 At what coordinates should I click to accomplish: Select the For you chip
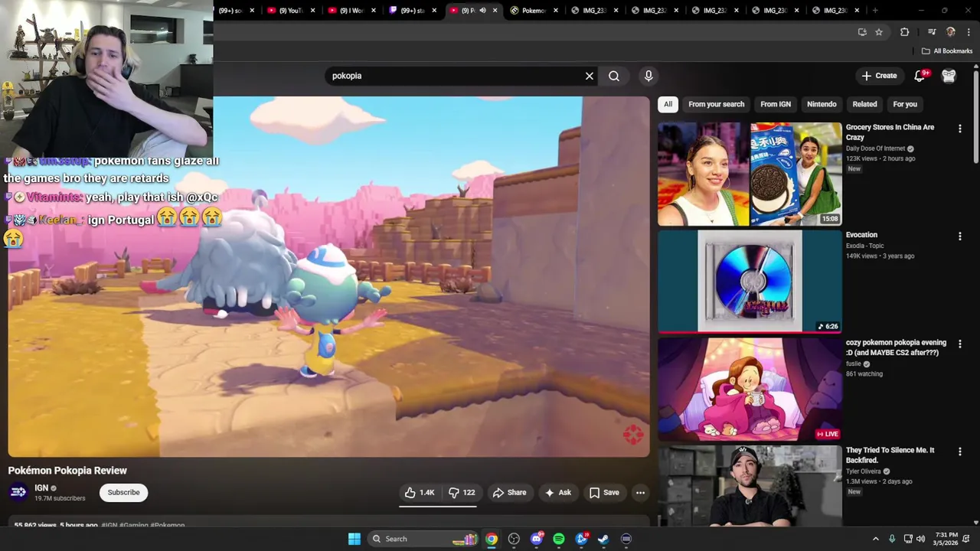coord(905,104)
